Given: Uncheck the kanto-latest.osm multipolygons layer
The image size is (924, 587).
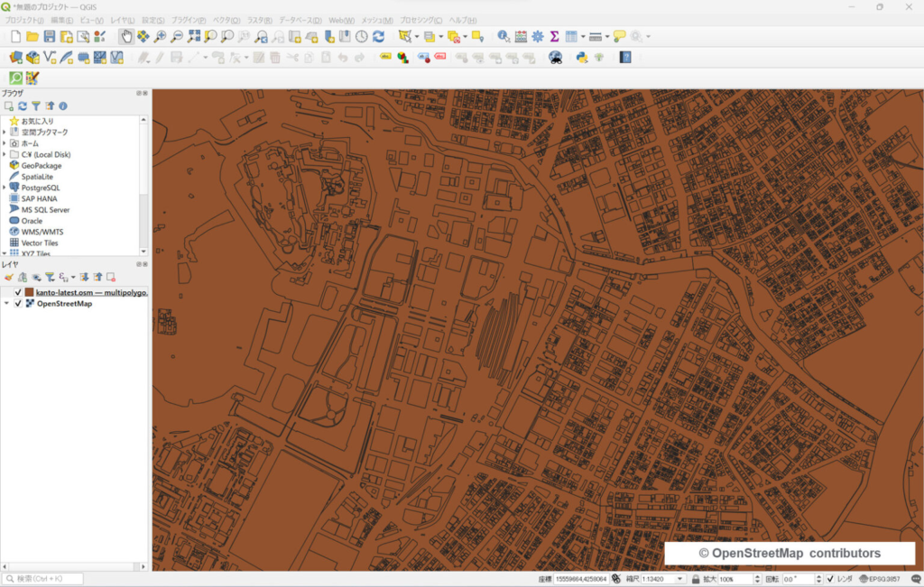Looking at the screenshot, I should pyautogui.click(x=18, y=293).
